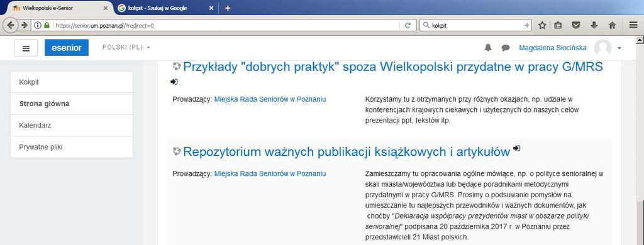
Task: Select Strona główna in sidebar
Action: pos(72,104)
